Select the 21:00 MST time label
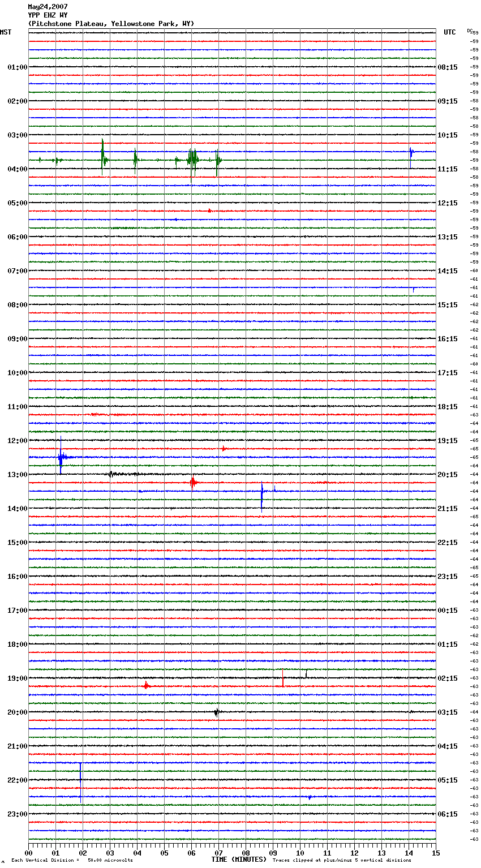The image size is (481, 868). point(18,746)
